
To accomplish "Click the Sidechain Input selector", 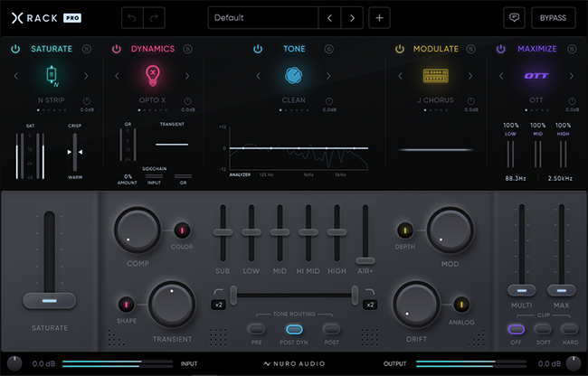I will pos(154,178).
